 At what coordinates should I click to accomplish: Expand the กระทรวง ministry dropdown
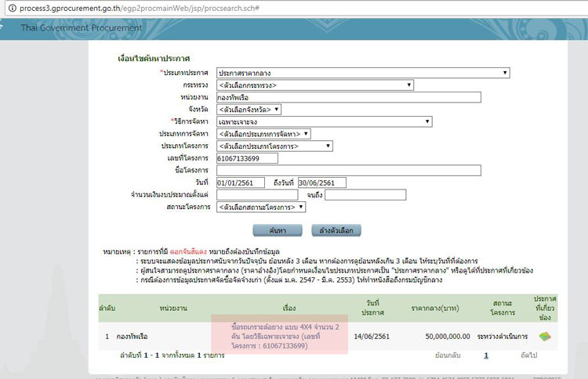click(x=315, y=85)
